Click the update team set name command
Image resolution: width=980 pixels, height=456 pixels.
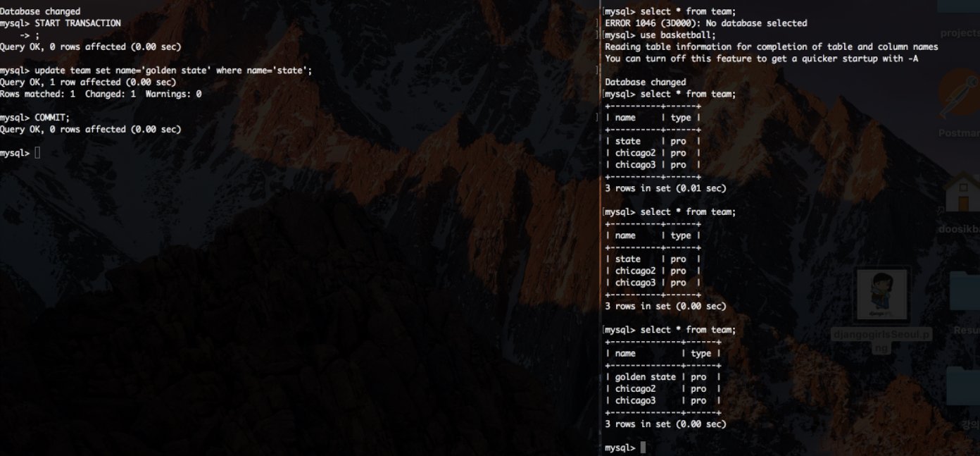pyautogui.click(x=156, y=70)
